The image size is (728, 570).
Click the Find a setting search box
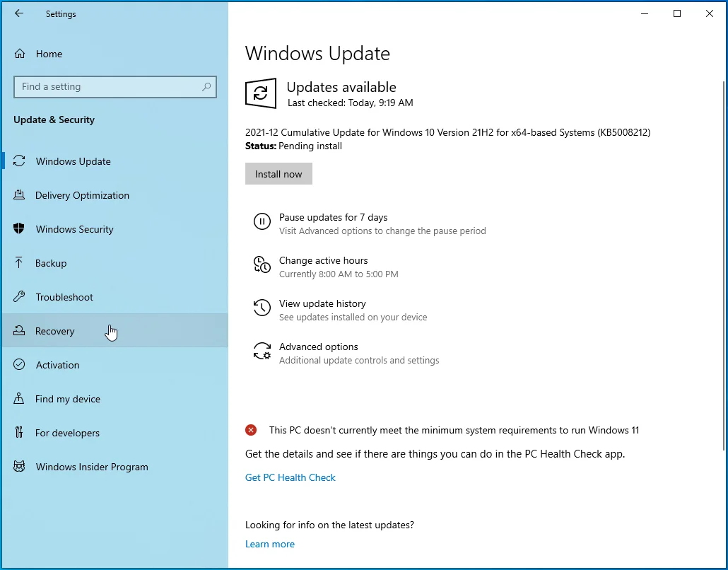(x=115, y=87)
